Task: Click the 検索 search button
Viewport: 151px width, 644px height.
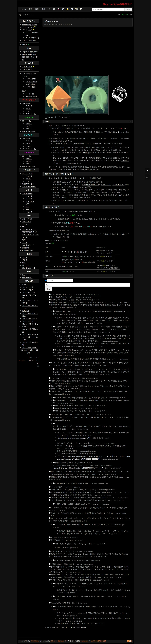Action: 128,9
